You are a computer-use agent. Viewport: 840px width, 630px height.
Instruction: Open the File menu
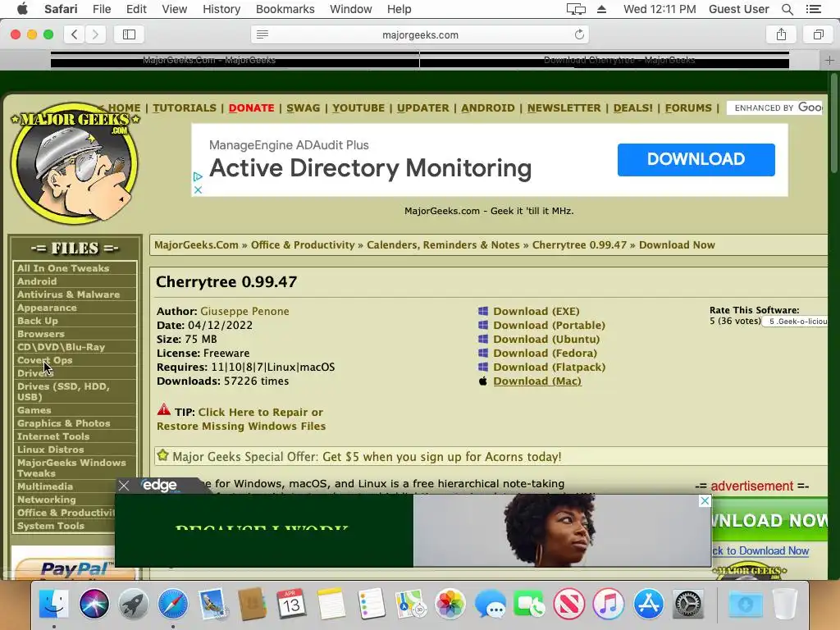click(102, 9)
